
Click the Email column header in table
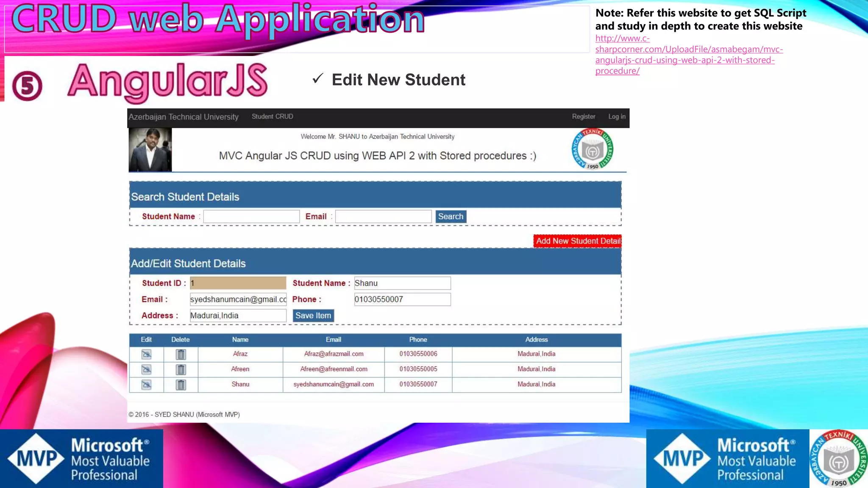(334, 340)
